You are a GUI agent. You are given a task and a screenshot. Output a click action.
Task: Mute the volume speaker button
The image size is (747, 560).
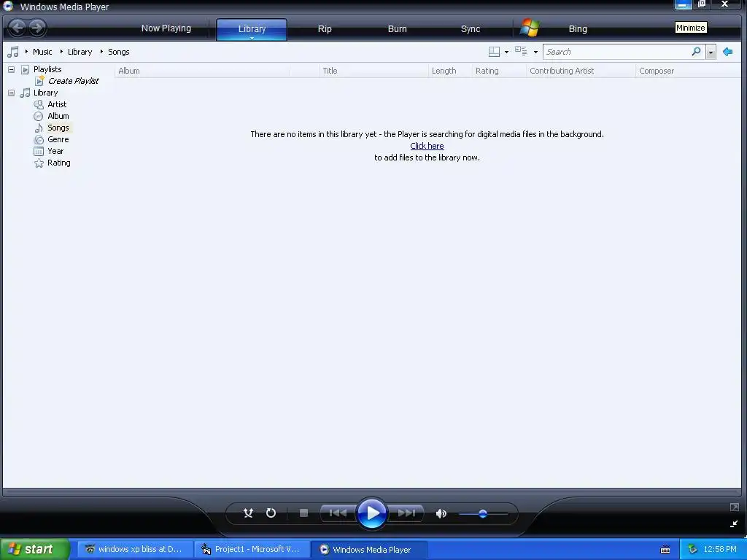[x=441, y=513]
